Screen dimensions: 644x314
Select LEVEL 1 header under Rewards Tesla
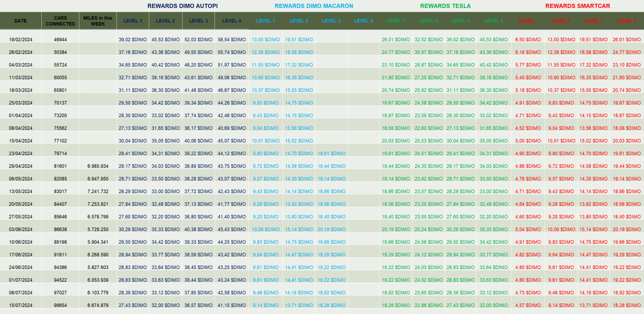coord(396,21)
